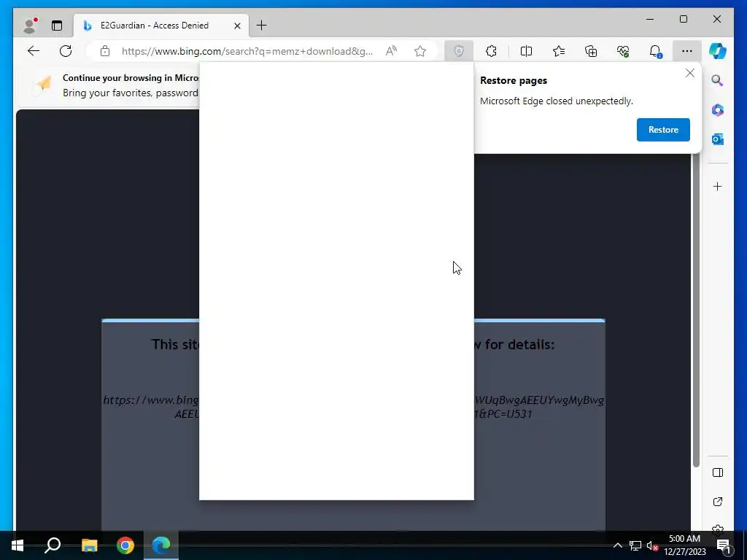This screenshot has height=560, width=747.
Task: Dismiss the Restore pages popup
Action: [x=690, y=73]
